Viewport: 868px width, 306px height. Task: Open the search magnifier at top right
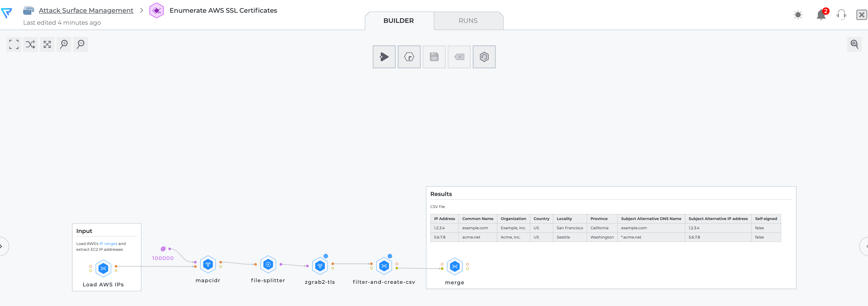854,44
